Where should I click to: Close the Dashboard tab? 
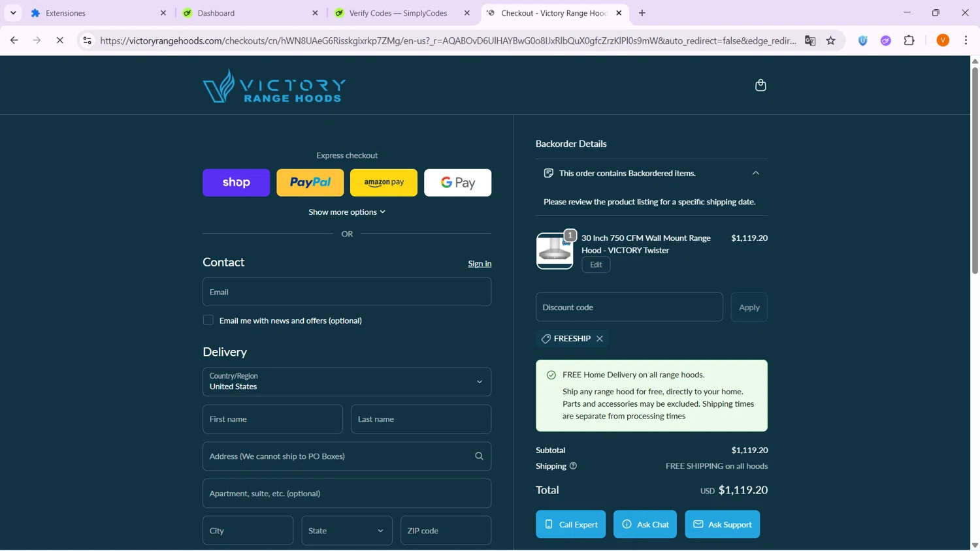click(315, 13)
